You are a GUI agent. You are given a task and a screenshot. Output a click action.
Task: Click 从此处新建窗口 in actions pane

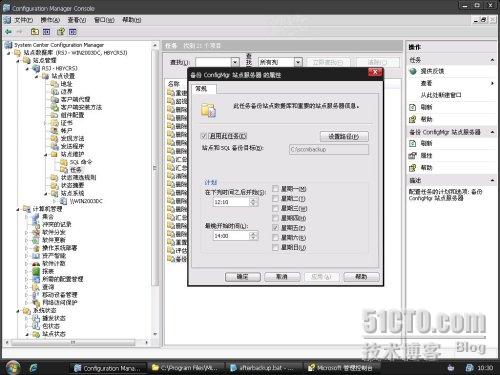[441, 95]
